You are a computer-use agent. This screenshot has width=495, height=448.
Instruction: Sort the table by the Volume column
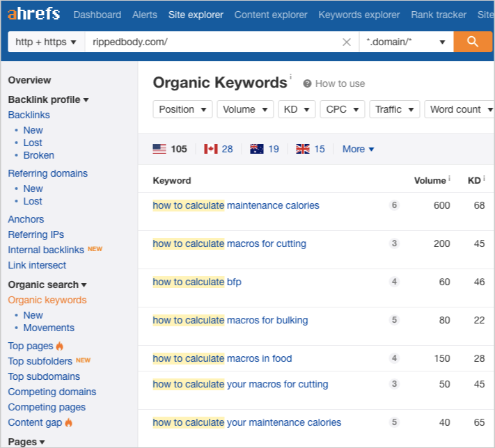pos(430,180)
